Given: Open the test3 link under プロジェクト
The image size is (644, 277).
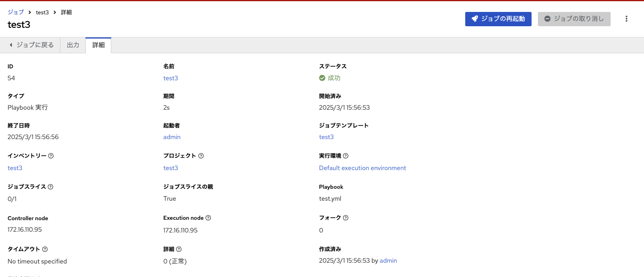Looking at the screenshot, I should click(170, 168).
